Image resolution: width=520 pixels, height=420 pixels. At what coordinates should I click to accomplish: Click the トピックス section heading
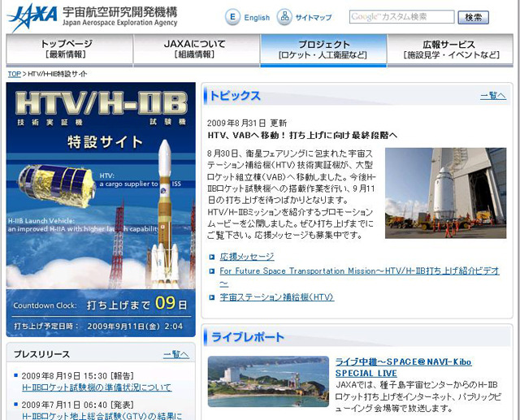click(x=235, y=96)
